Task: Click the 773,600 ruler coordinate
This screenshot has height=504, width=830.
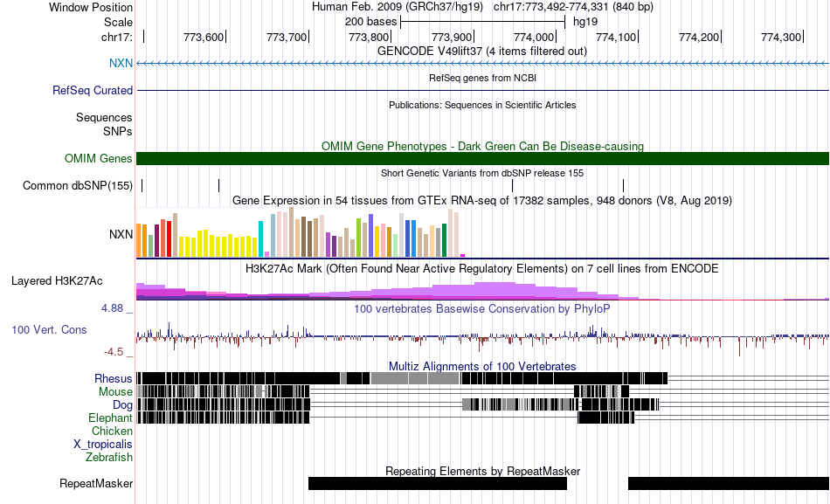Action: pos(204,37)
